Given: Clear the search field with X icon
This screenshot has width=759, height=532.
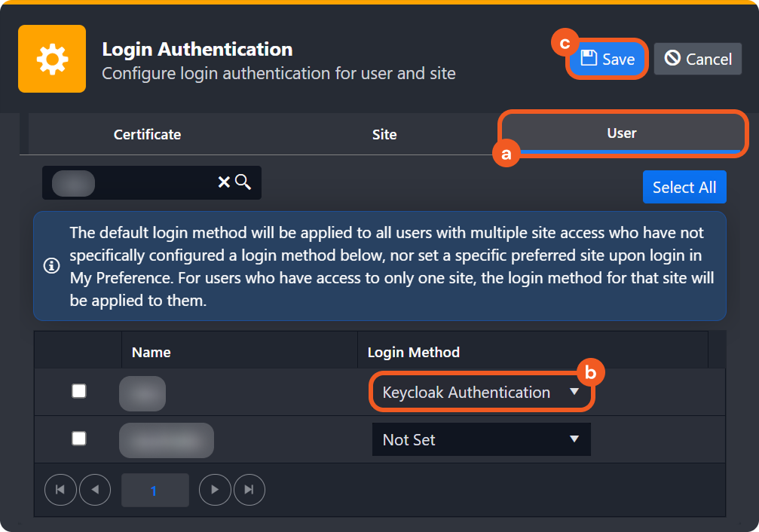Looking at the screenshot, I should point(224,182).
